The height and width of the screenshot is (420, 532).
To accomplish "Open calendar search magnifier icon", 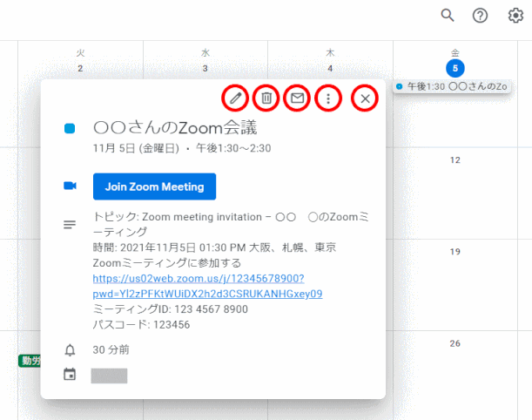I will 448,16.
